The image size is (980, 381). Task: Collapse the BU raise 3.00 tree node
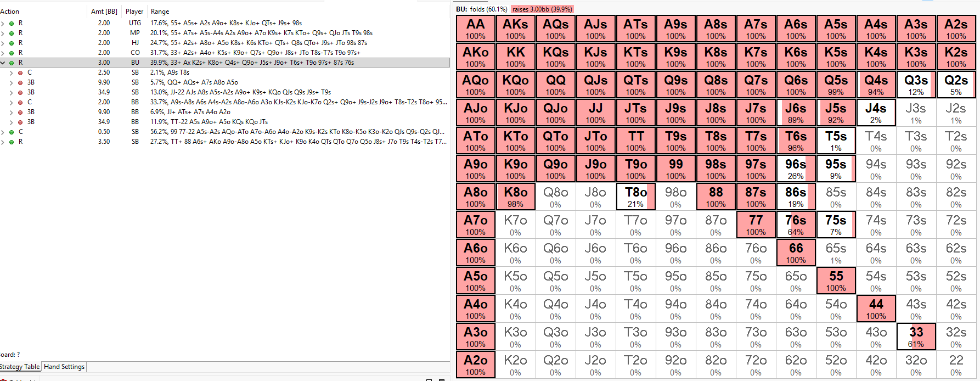tap(3, 63)
